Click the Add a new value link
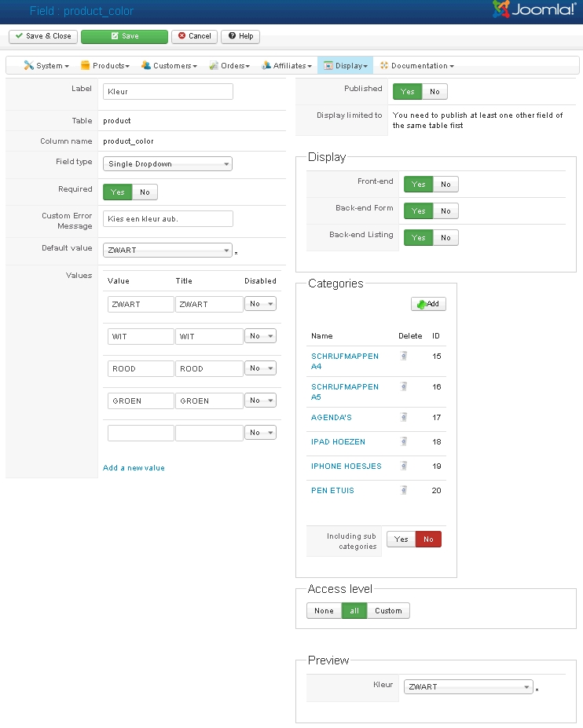This screenshot has height=728, width=583. point(134,468)
